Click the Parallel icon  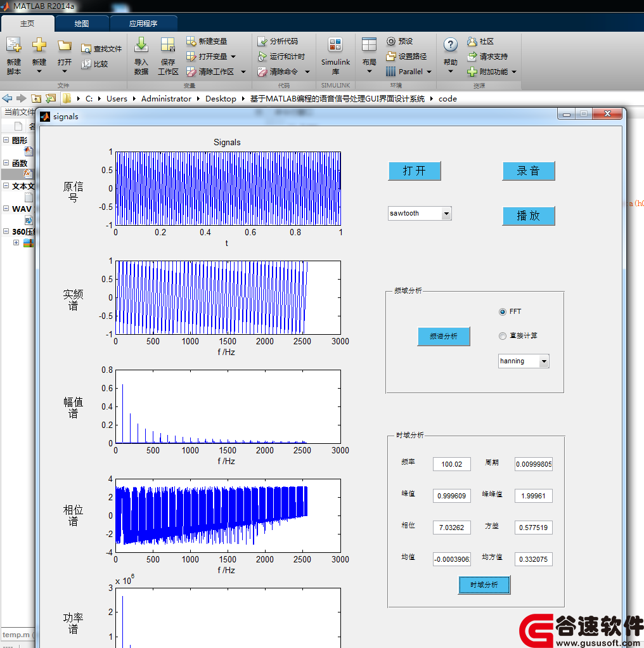391,72
